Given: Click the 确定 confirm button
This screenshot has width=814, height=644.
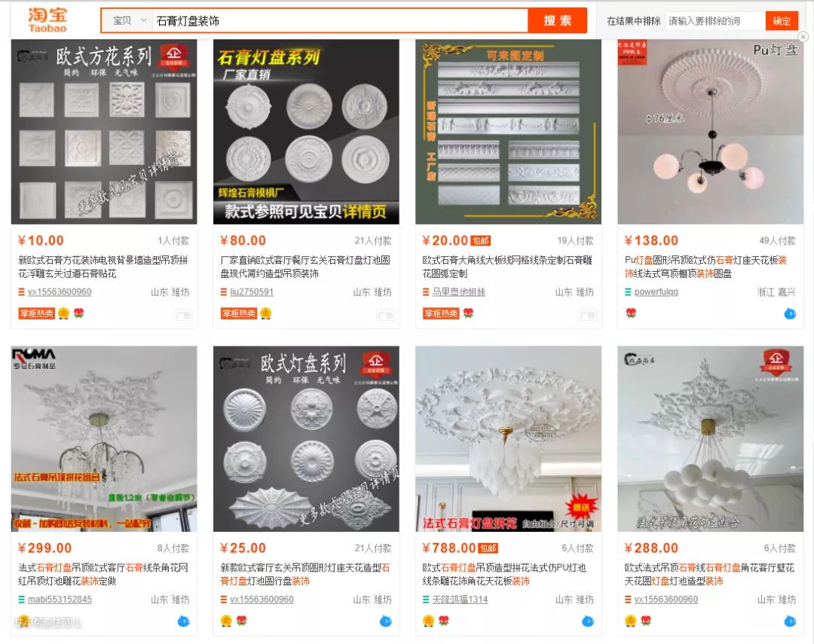Looking at the screenshot, I should 782,21.
